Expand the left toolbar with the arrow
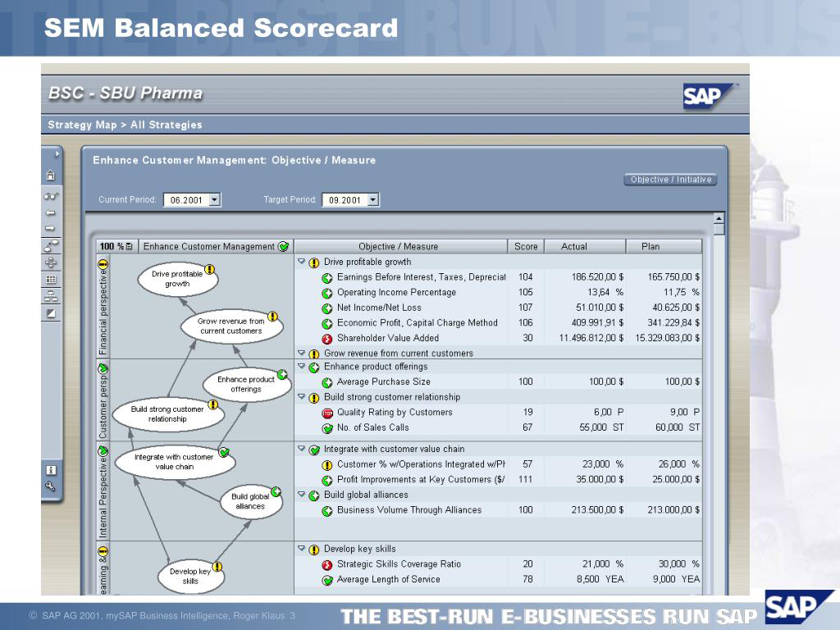This screenshot has width=840, height=630. 57,154
